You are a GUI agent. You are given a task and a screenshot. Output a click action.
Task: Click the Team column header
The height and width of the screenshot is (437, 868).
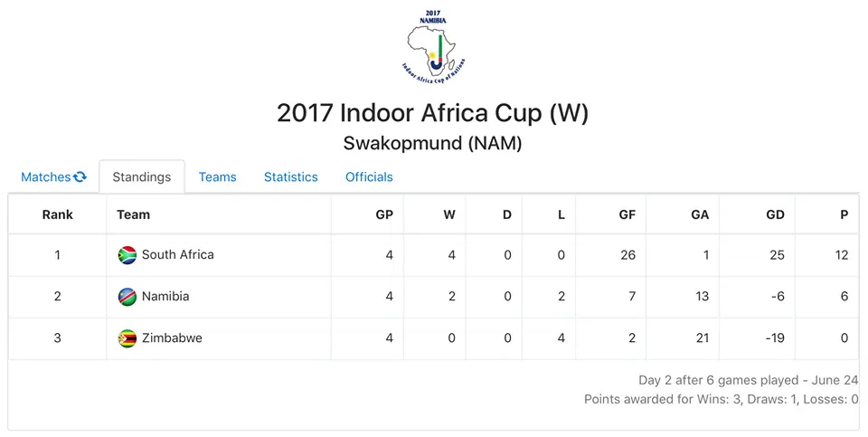(x=134, y=215)
